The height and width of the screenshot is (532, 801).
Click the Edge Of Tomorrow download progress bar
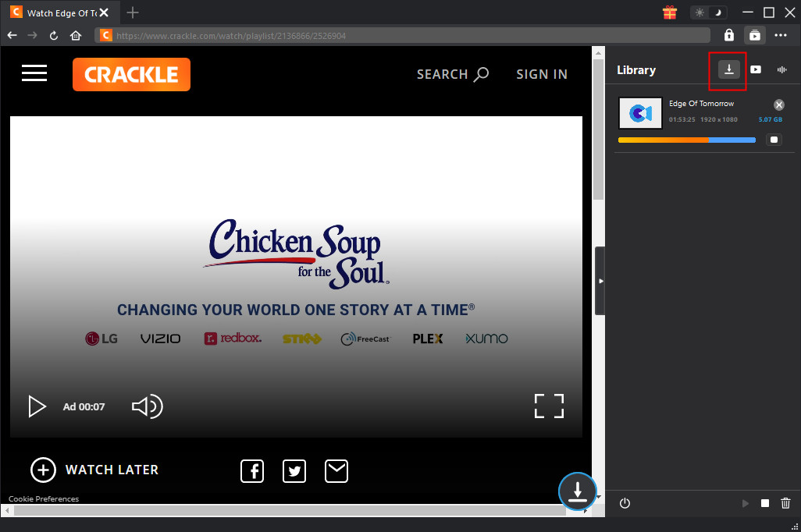(686, 140)
